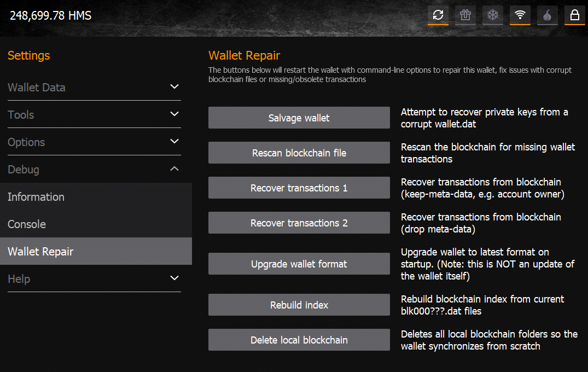
Task: Expand the Wallet Data section
Action: (94, 88)
